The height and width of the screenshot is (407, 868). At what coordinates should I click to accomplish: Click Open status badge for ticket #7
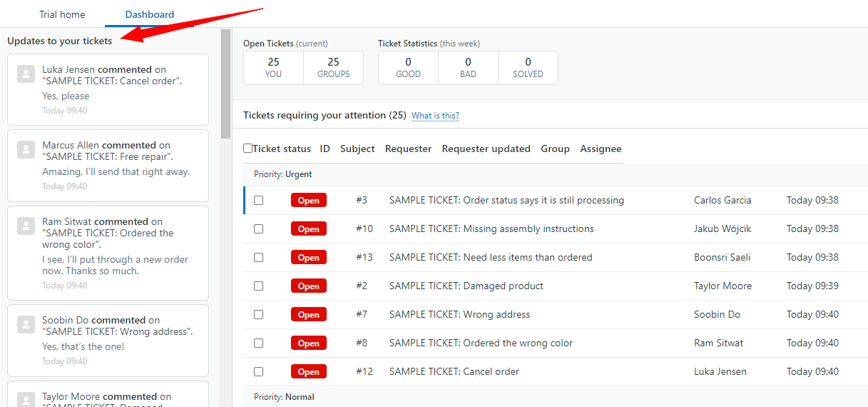tap(308, 315)
